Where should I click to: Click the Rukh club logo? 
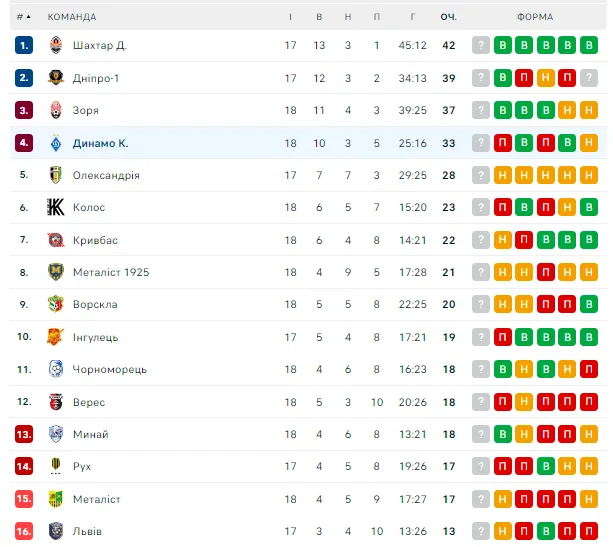tap(56, 466)
